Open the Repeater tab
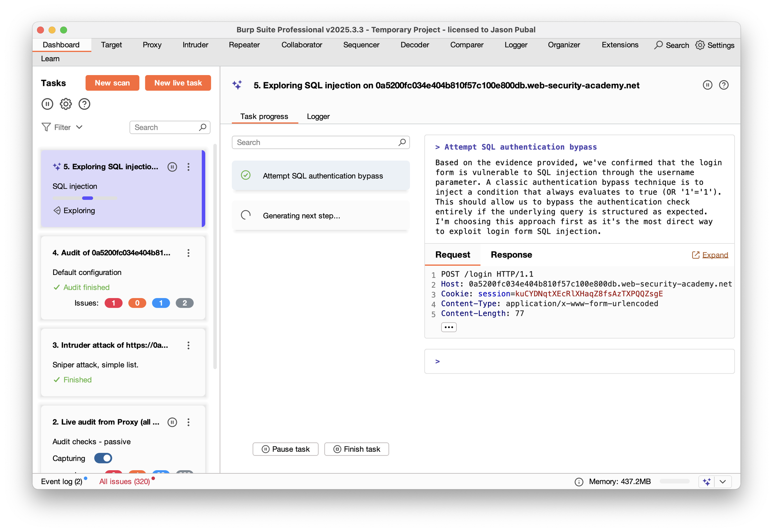Viewport: 773px width, 532px height. click(244, 45)
